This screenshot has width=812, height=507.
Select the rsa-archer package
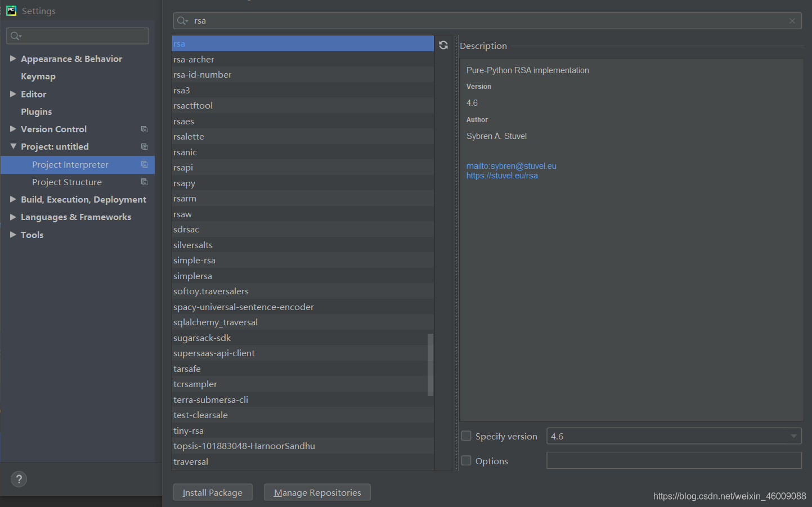[x=303, y=59]
